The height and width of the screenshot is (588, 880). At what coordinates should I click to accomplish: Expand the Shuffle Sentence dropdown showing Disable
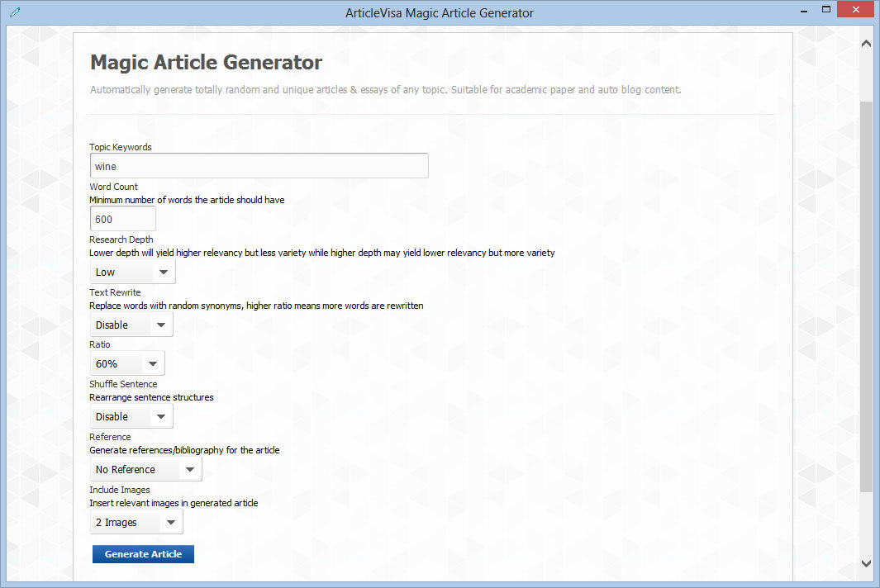pos(131,417)
